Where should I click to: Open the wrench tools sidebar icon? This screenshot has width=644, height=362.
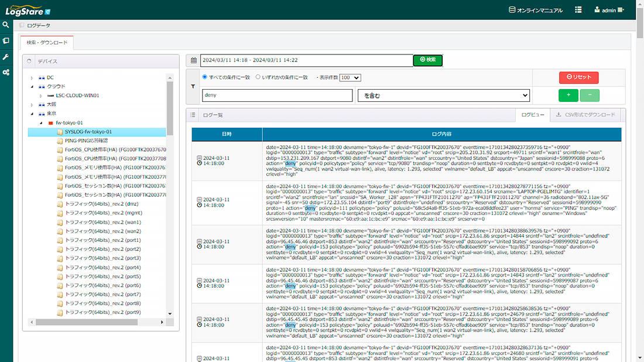pyautogui.click(x=6, y=57)
